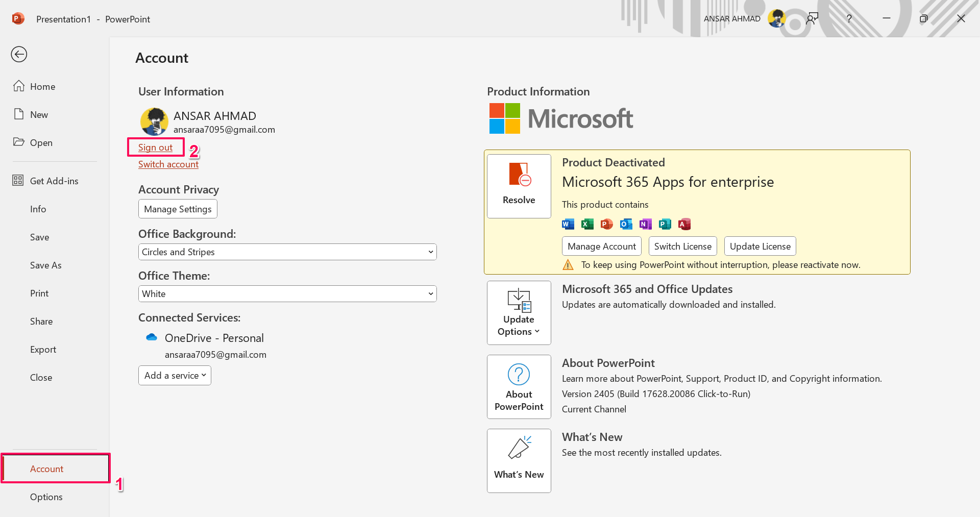
Task: Click the Access icon in product contents
Action: coord(684,224)
